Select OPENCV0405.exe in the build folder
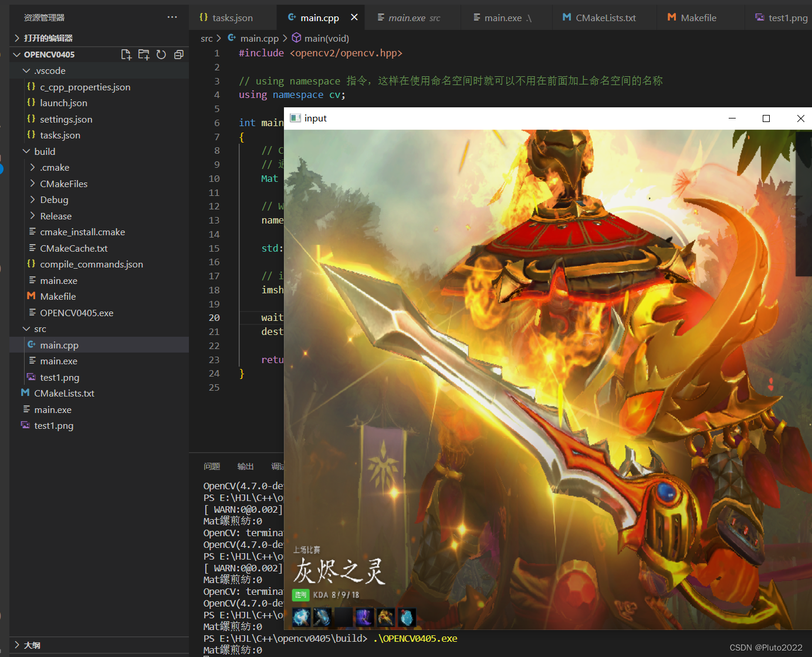Viewport: 812px width, 657px height. click(76, 313)
